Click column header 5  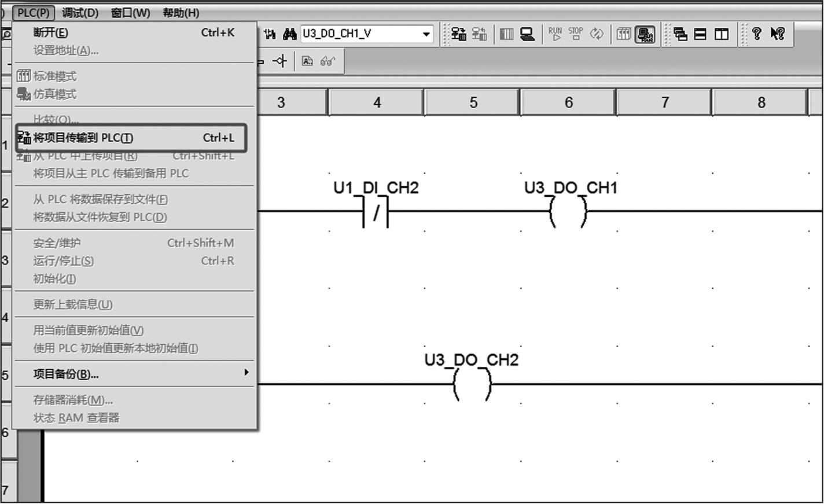pos(473,103)
